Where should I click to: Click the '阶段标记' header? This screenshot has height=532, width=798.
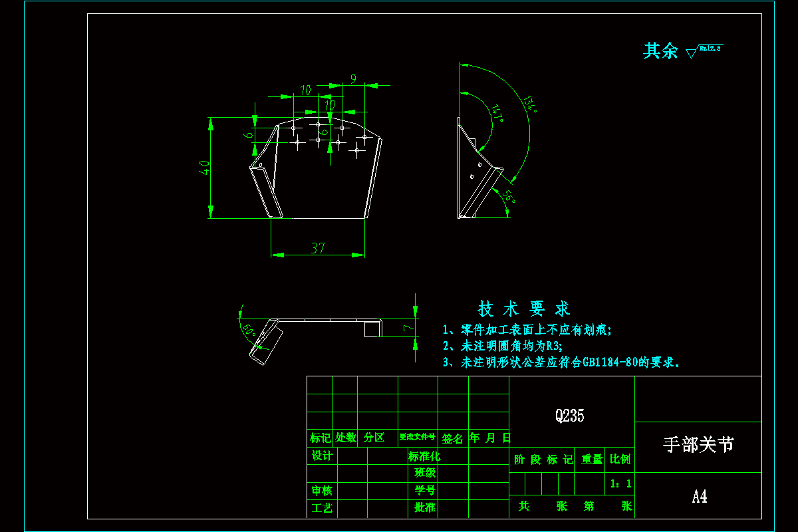pyautogui.click(x=543, y=460)
